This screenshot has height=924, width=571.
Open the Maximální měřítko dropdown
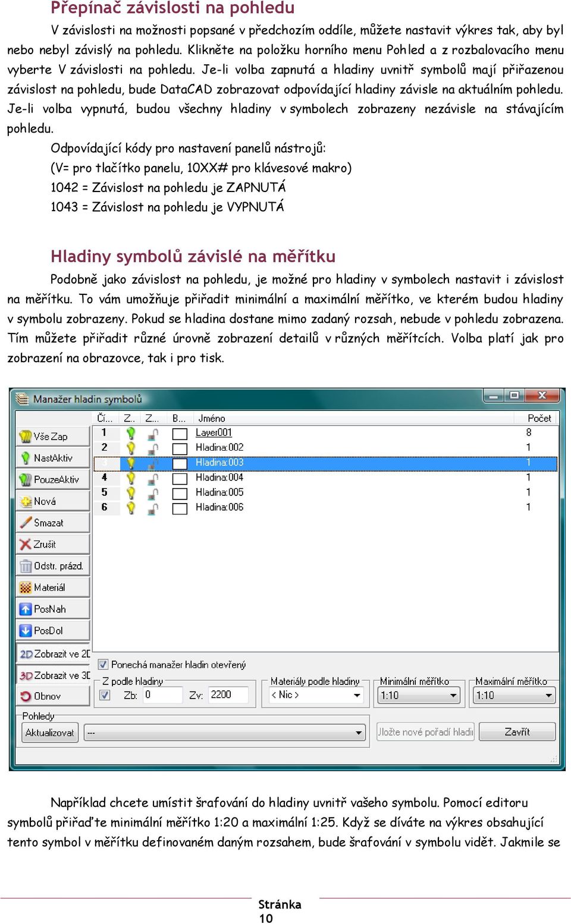[514, 695]
